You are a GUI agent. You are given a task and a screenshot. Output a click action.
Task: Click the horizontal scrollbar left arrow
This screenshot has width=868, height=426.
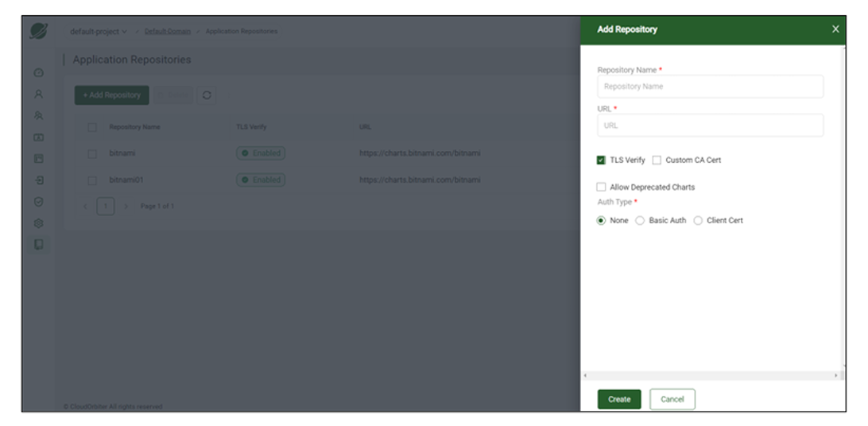coord(585,376)
